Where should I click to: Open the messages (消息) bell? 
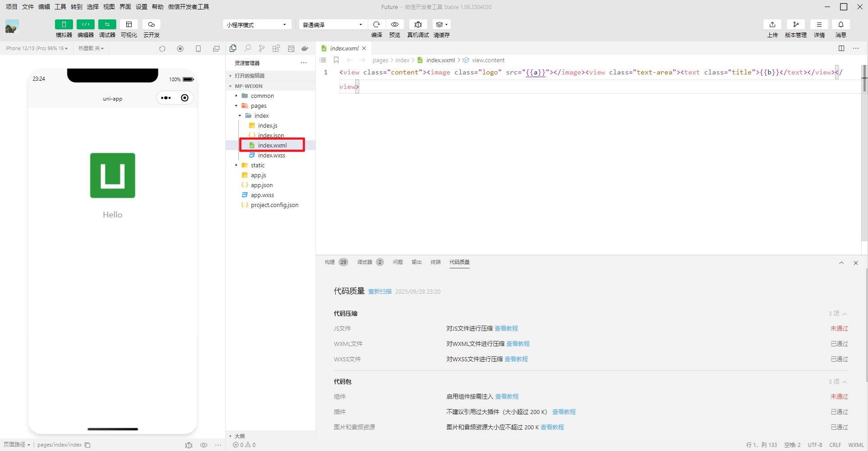coord(841,24)
